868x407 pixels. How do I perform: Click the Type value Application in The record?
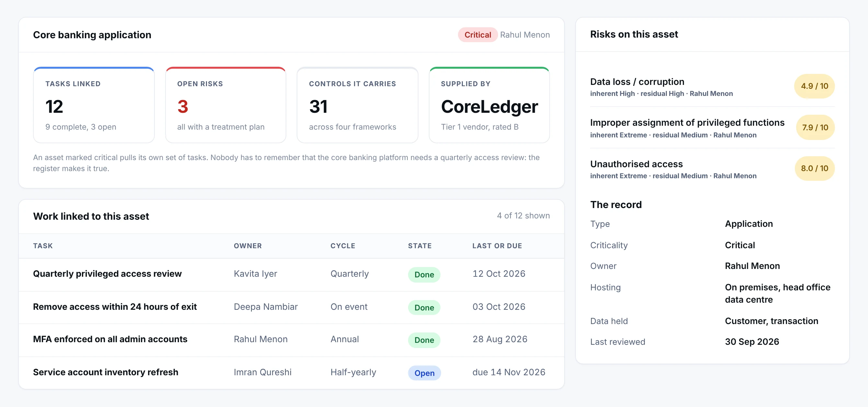pos(748,224)
